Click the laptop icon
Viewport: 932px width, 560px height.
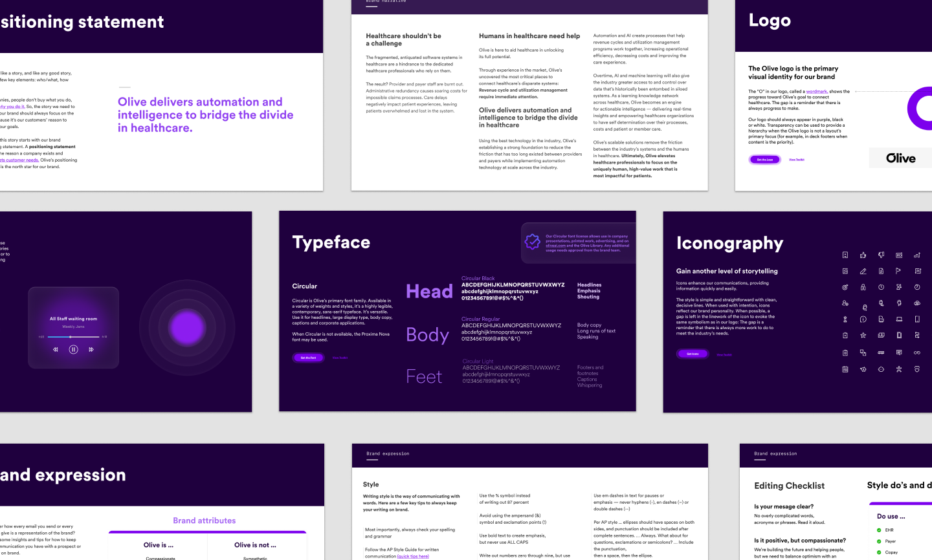coord(899,319)
